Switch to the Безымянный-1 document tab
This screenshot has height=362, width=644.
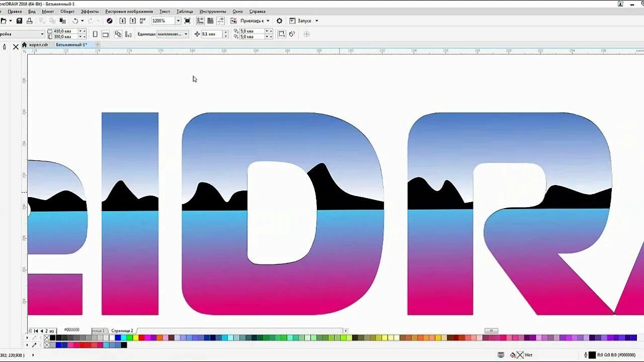(71, 45)
